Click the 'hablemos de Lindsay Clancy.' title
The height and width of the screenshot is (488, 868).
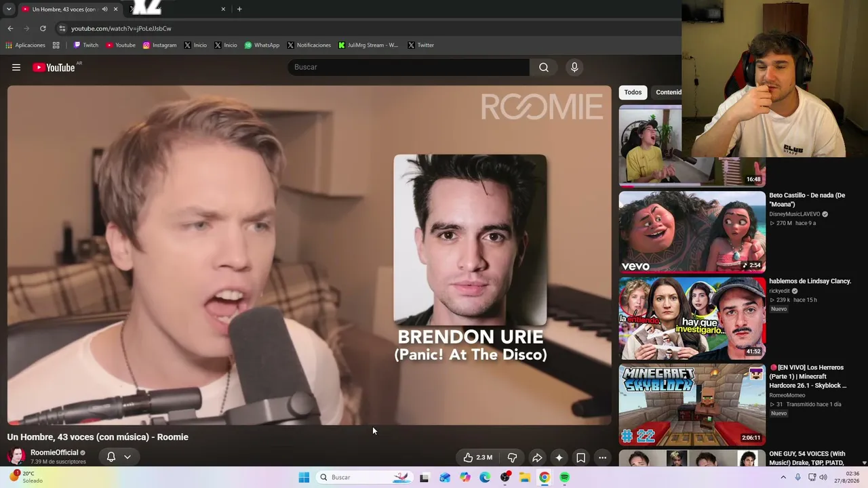pos(810,281)
